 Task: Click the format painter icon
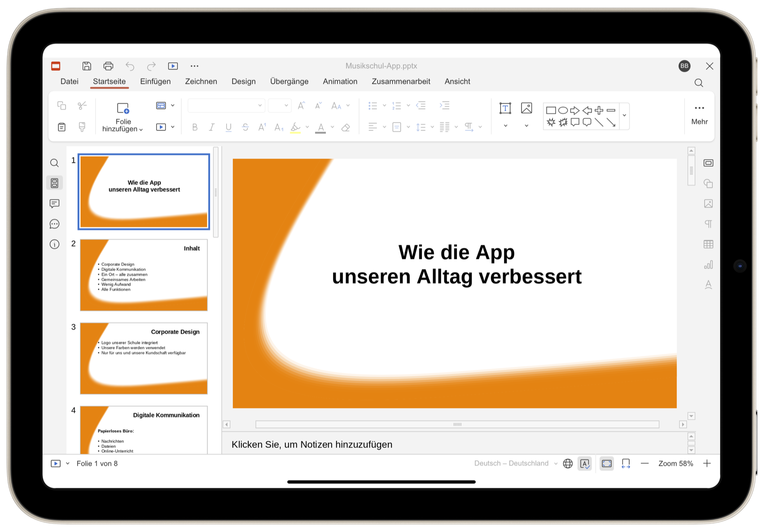coord(82,127)
